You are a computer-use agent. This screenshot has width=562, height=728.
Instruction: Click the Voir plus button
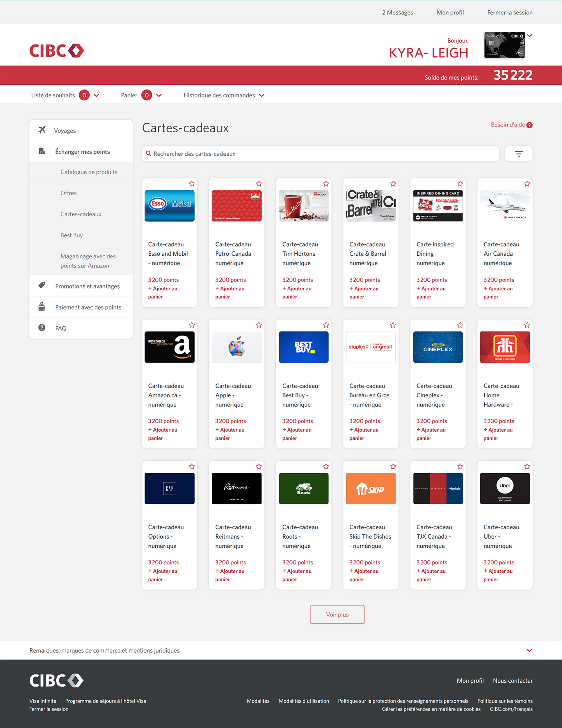tap(337, 614)
